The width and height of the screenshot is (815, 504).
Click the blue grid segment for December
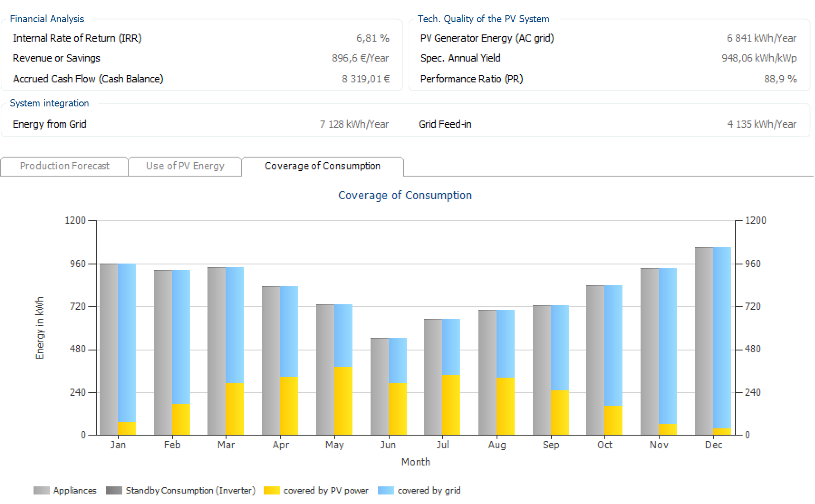pos(722,337)
